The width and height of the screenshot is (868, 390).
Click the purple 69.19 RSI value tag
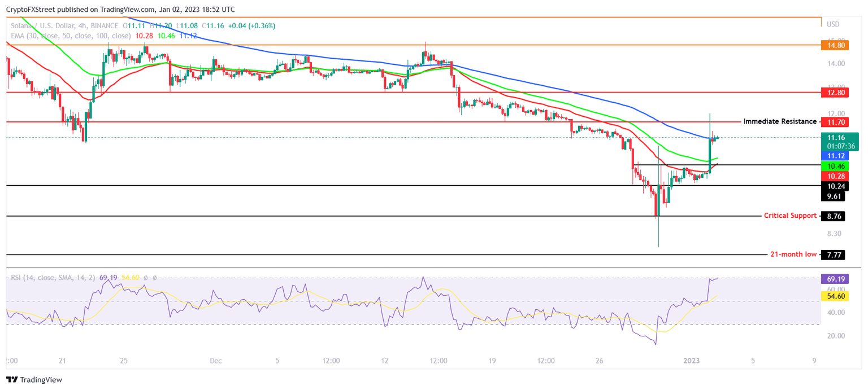834,279
